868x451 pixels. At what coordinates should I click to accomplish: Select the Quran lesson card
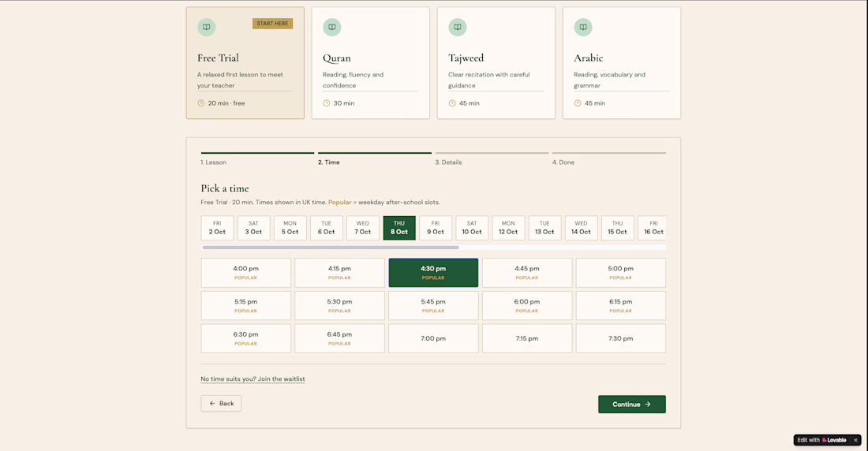(370, 63)
